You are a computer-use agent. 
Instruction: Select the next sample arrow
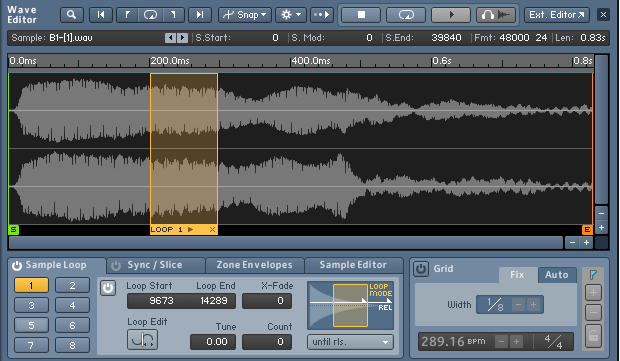coord(182,38)
